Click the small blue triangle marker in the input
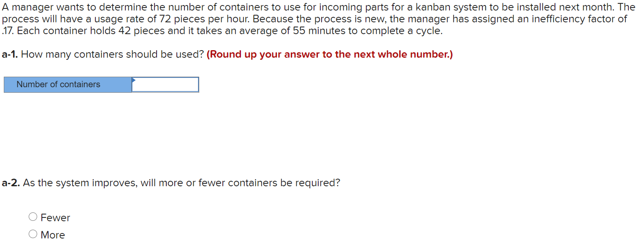The width and height of the screenshot is (644, 244). click(133, 80)
